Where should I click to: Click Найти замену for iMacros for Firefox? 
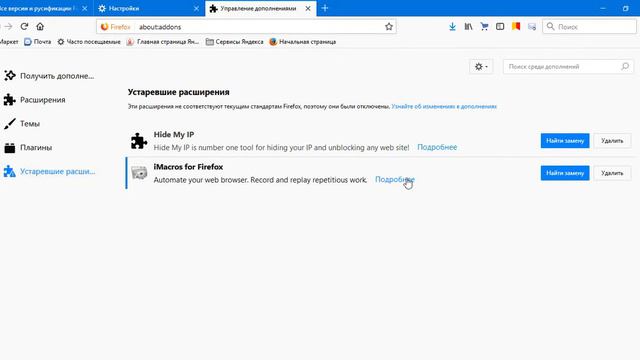tap(565, 173)
